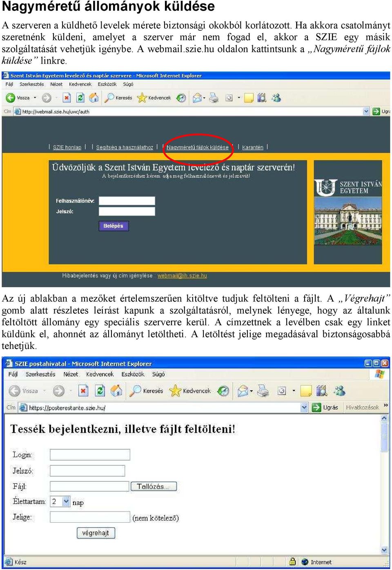Screen dimensions: 392x570
Task: Expand toolbar chevron next to Hivatkozások
Action: click(386, 405)
